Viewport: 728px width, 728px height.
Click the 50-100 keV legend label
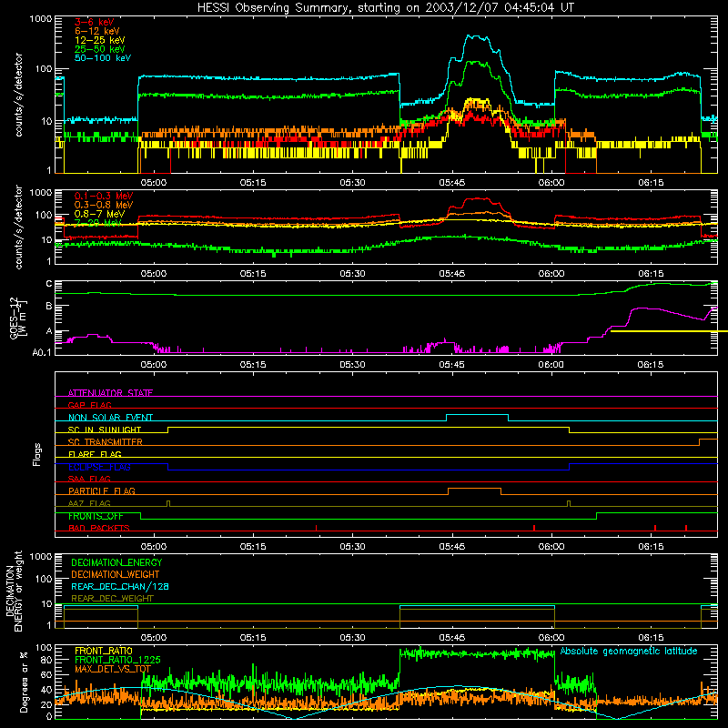pos(103,58)
